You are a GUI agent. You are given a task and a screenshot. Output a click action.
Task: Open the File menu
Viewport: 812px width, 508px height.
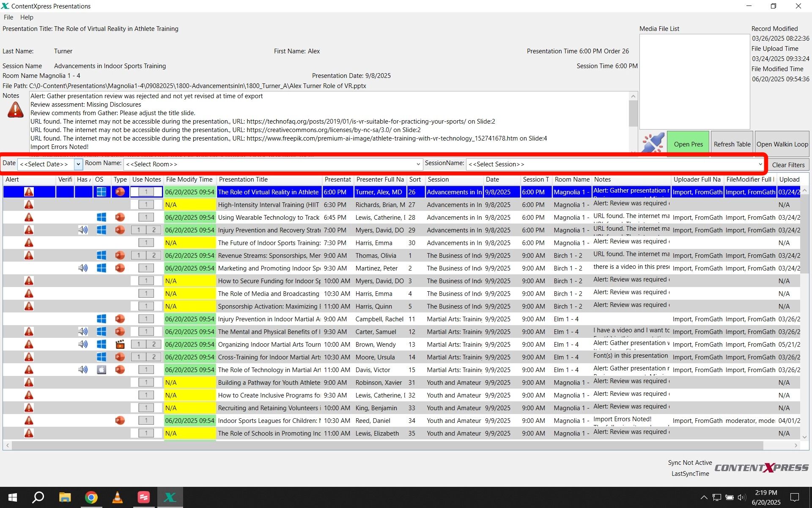tap(8, 17)
